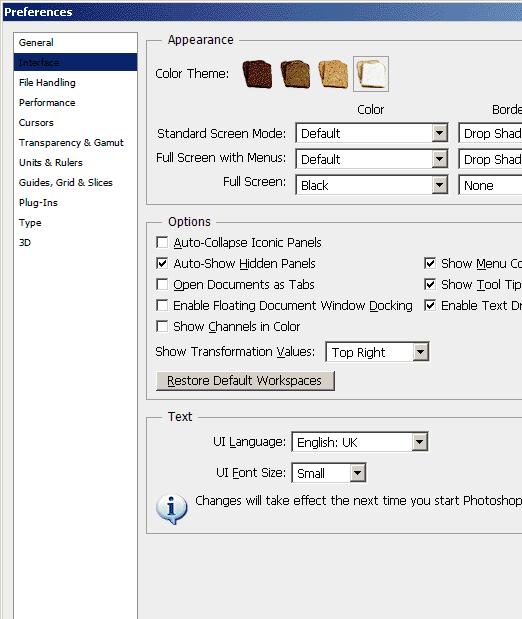The width and height of the screenshot is (522, 619).
Task: Change the UI Language dropdown
Action: (x=360, y=442)
